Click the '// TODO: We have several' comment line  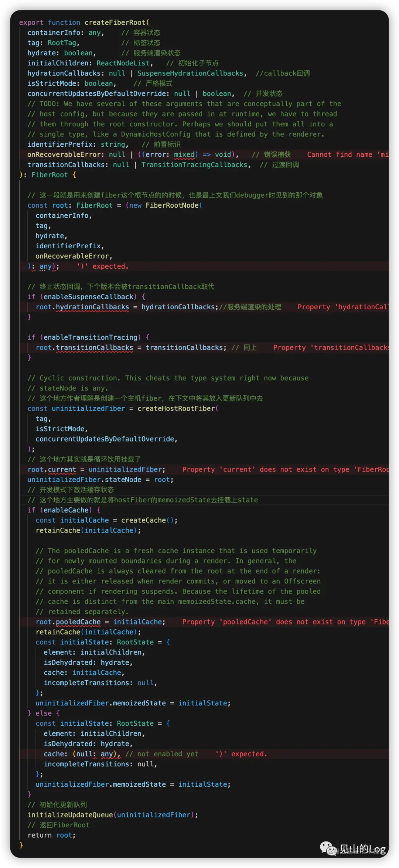click(184, 104)
